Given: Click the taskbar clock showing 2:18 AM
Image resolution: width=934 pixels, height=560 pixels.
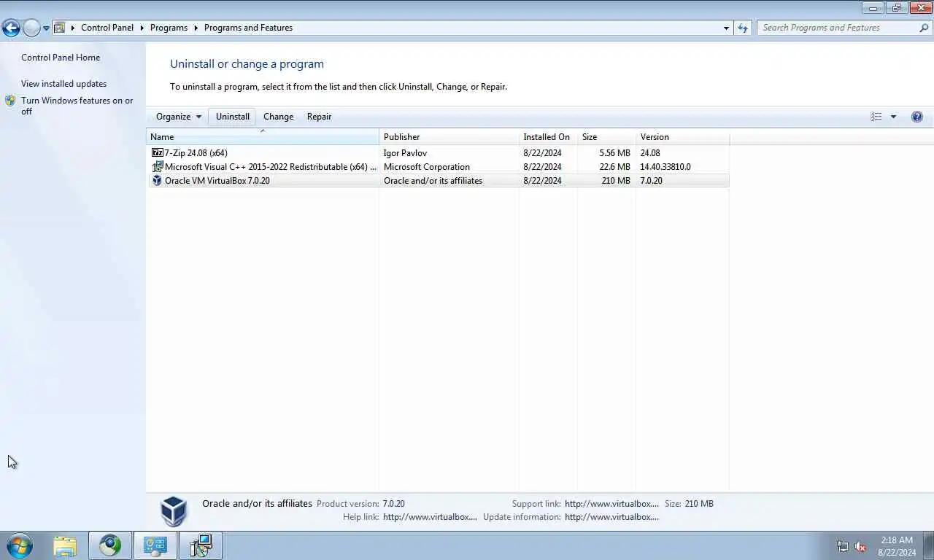Looking at the screenshot, I should [x=897, y=546].
